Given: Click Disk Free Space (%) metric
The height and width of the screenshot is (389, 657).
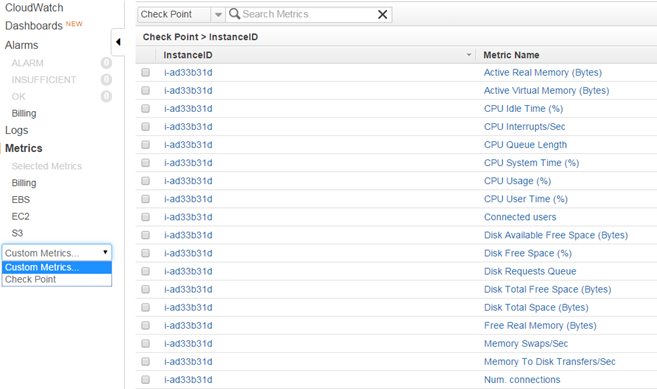Looking at the screenshot, I should (528, 253).
